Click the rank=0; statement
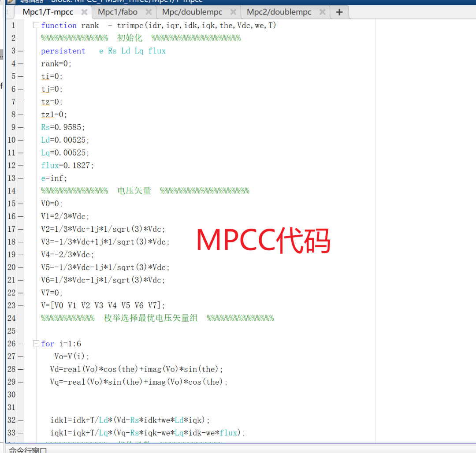Viewport: 476px width, 453px height. tap(56, 64)
